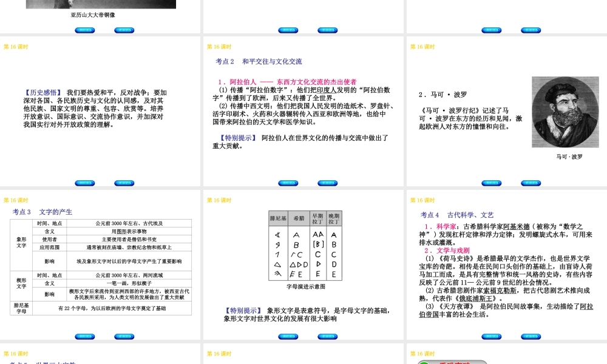This screenshot has height=364, width=607.
Task: Click the 亚历山大大帝铜像 caption
Action: (93, 15)
